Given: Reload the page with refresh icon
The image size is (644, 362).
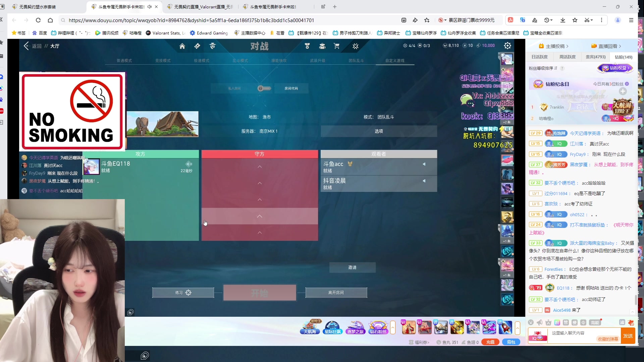Looking at the screenshot, I should pos(38,20).
